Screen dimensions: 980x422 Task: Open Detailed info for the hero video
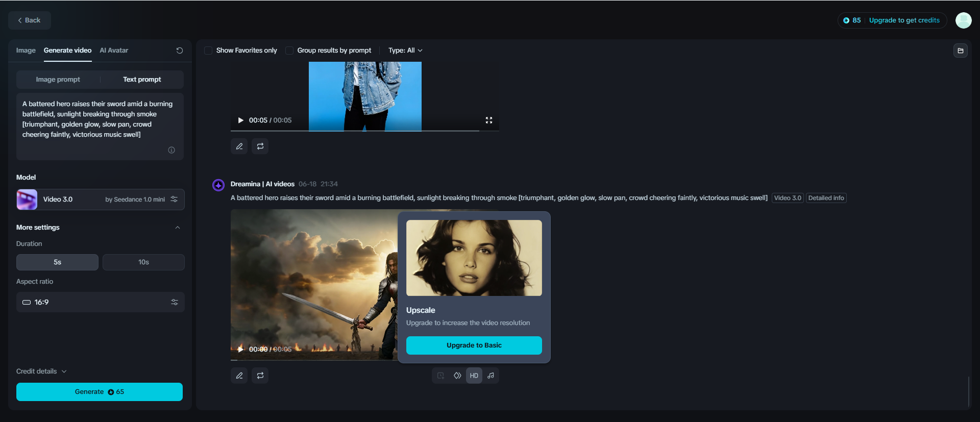click(826, 198)
